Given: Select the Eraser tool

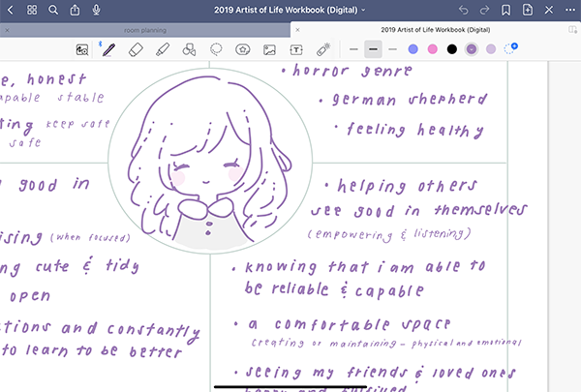Looking at the screenshot, I should (136, 48).
